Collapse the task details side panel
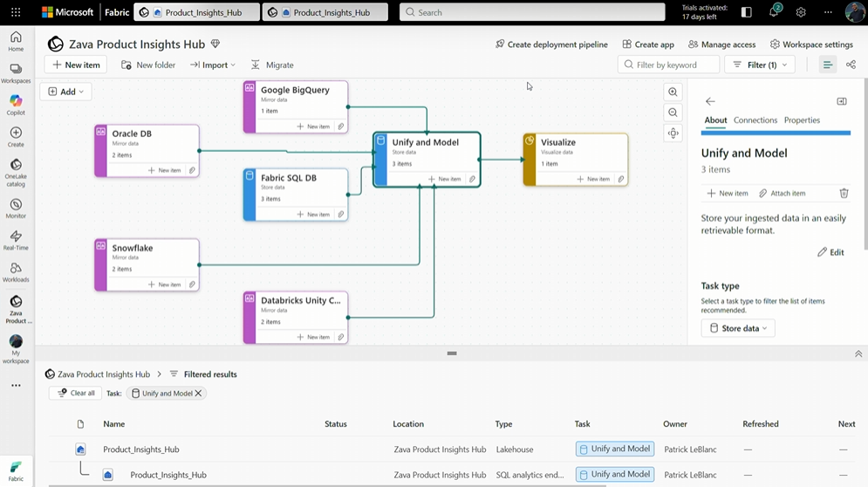The image size is (868, 487). [842, 101]
